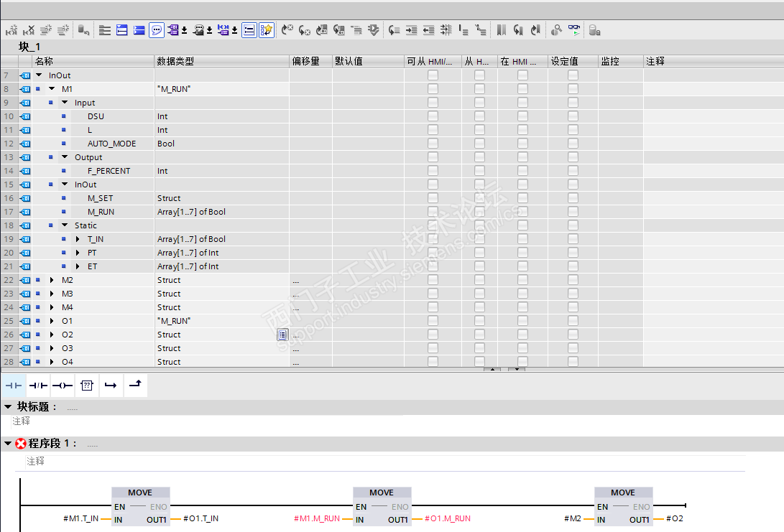
Task: Click the indent lines toolbar icon
Action: 412,30
